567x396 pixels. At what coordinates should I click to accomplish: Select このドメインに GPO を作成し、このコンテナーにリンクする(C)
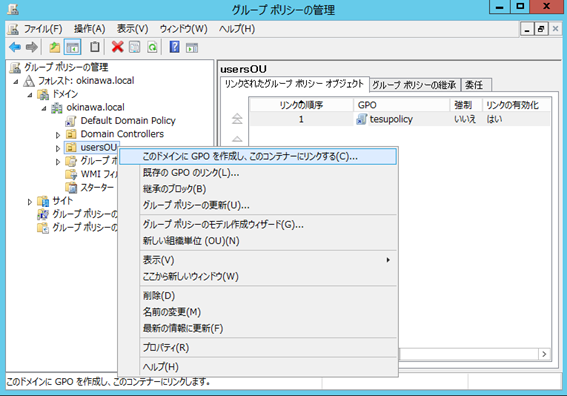point(258,156)
